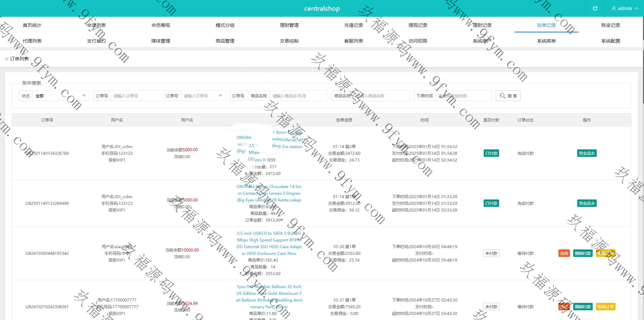Switch to the 商品管理 section
Viewport: 644px width, 320px height.
coord(225,41)
